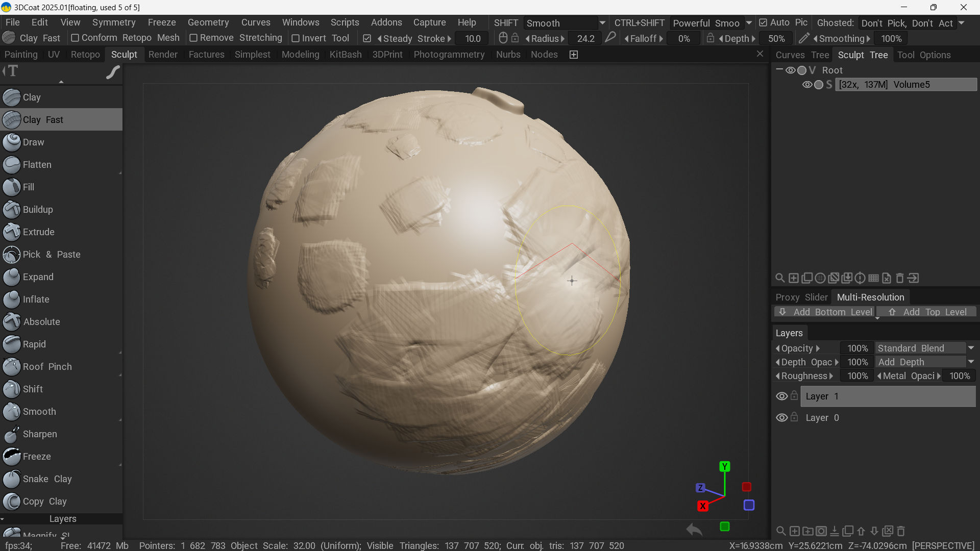980x551 pixels.
Task: Select the Freeze tool
Action: [37, 457]
